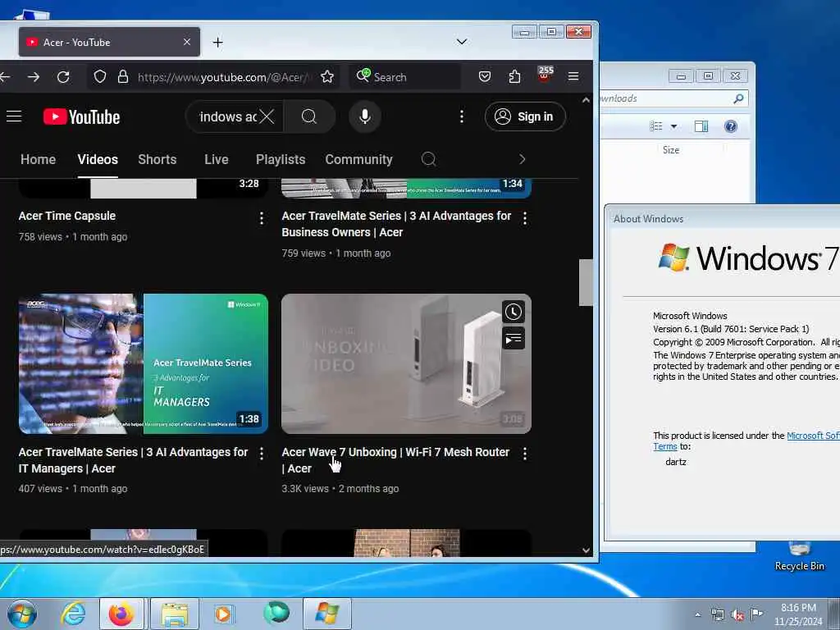
Task: Open help icon in Explorer window
Action: coord(731,126)
